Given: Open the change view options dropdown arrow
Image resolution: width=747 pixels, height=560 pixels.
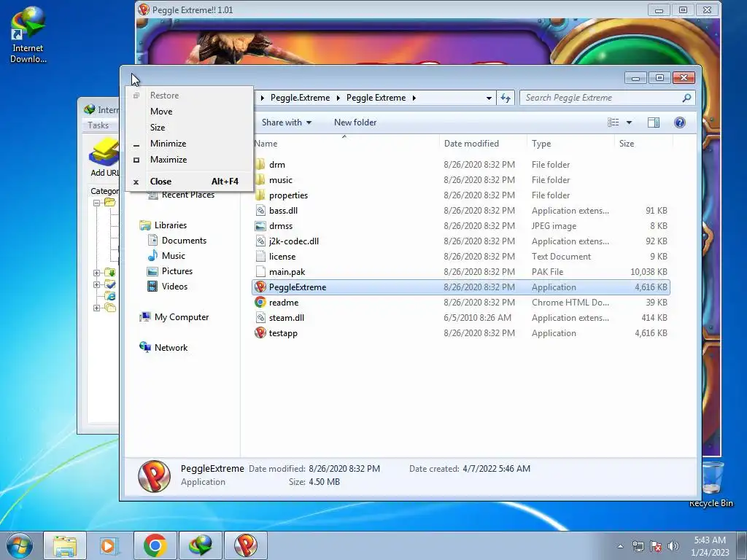Looking at the screenshot, I should click(629, 122).
